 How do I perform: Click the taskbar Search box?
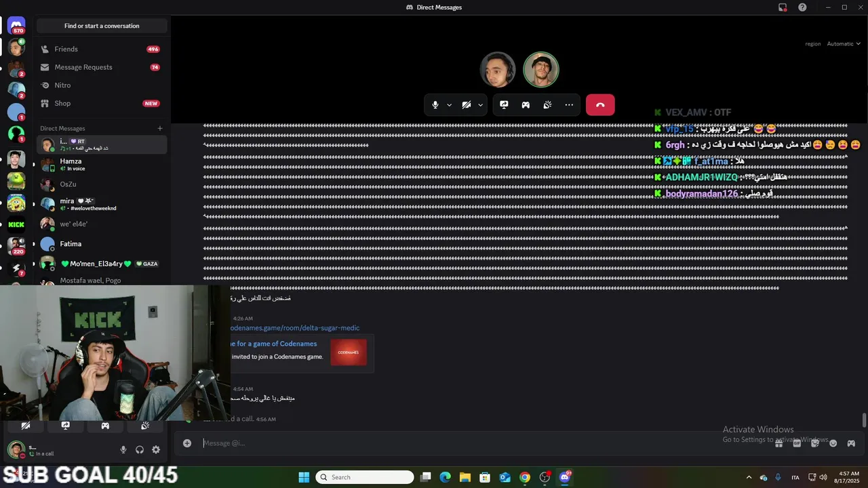pos(365,477)
